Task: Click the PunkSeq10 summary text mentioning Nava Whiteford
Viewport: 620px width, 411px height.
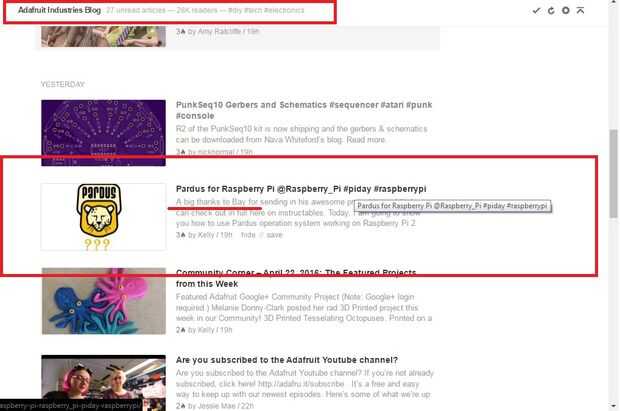Action: tap(302, 134)
